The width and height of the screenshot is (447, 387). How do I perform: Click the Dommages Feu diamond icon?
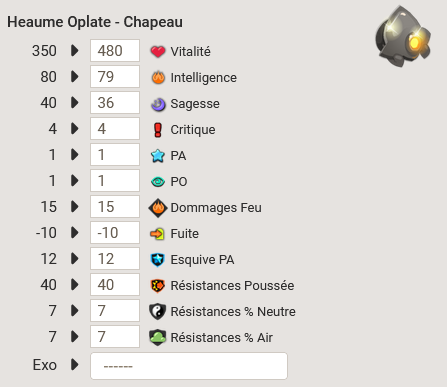(x=158, y=208)
